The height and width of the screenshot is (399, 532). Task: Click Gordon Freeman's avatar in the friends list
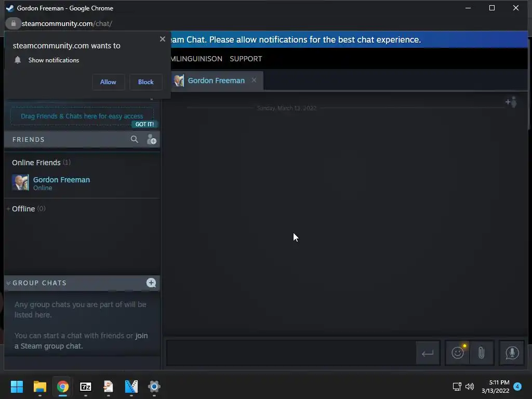[20, 182]
